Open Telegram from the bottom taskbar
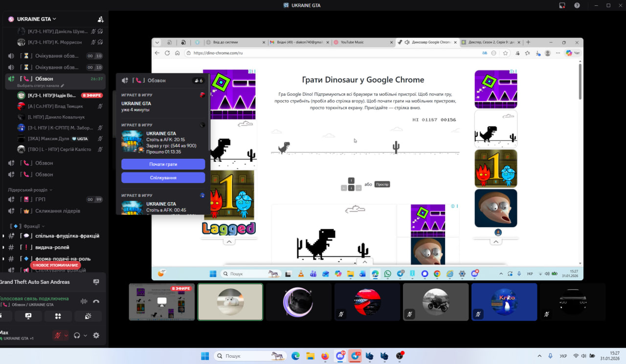The image size is (626, 364). click(356, 356)
